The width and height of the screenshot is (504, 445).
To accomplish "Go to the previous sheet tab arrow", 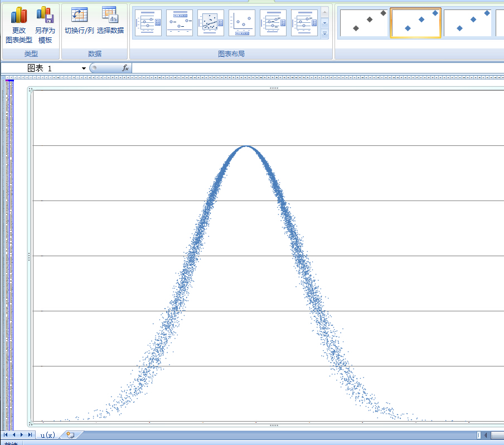I will click(14, 435).
